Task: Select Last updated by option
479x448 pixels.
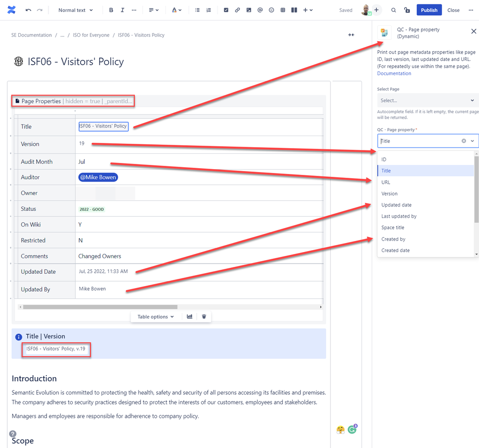Action: tap(426, 216)
